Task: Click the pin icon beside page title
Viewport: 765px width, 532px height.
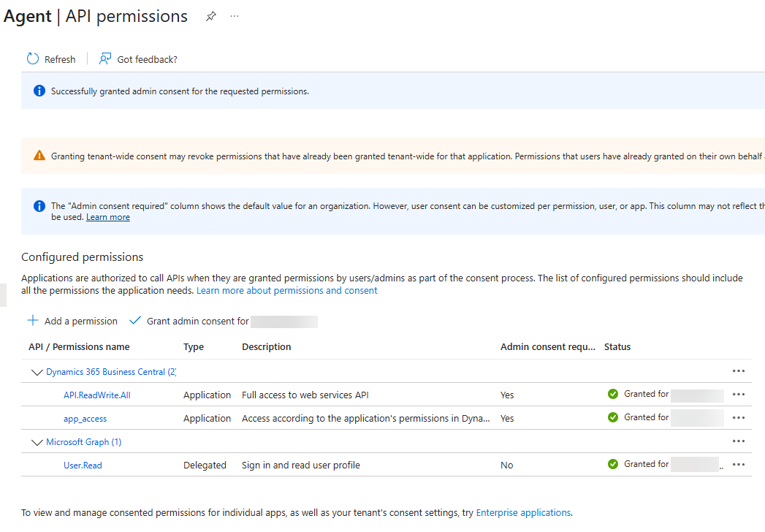Action: [x=211, y=16]
